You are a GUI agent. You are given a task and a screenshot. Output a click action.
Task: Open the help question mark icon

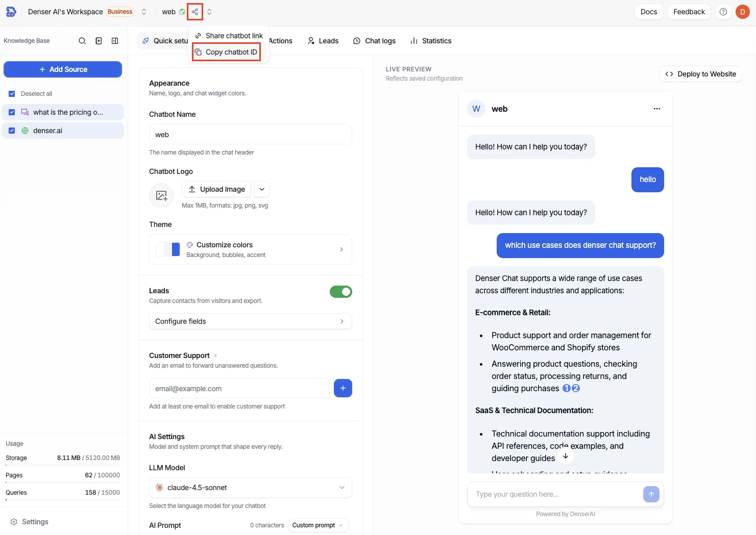click(723, 12)
